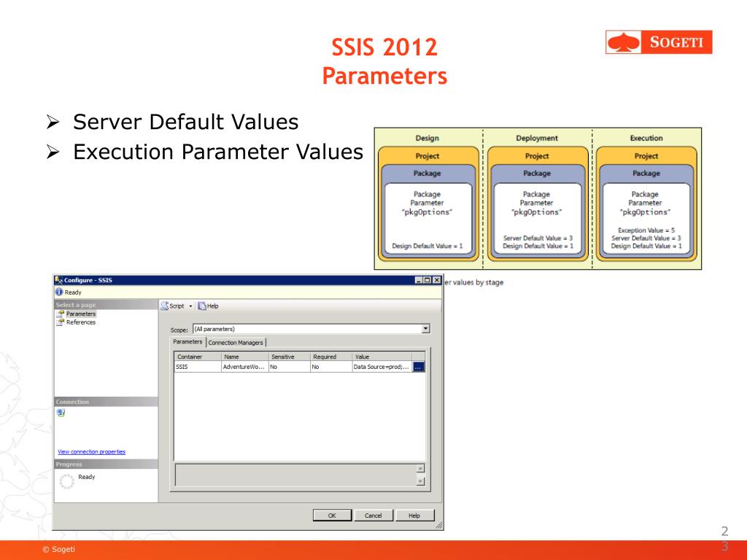
Task: Click the scroll down arrow in description box
Action: (420, 481)
